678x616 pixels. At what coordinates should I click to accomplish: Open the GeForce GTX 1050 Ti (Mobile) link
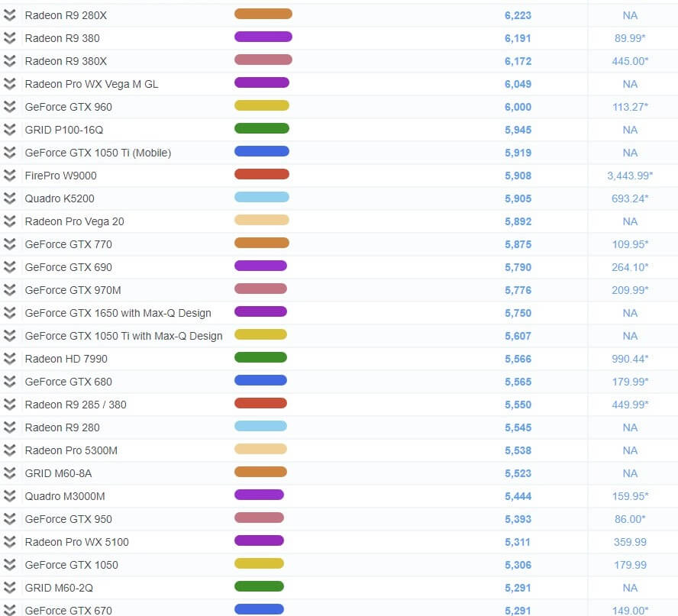[x=98, y=153]
